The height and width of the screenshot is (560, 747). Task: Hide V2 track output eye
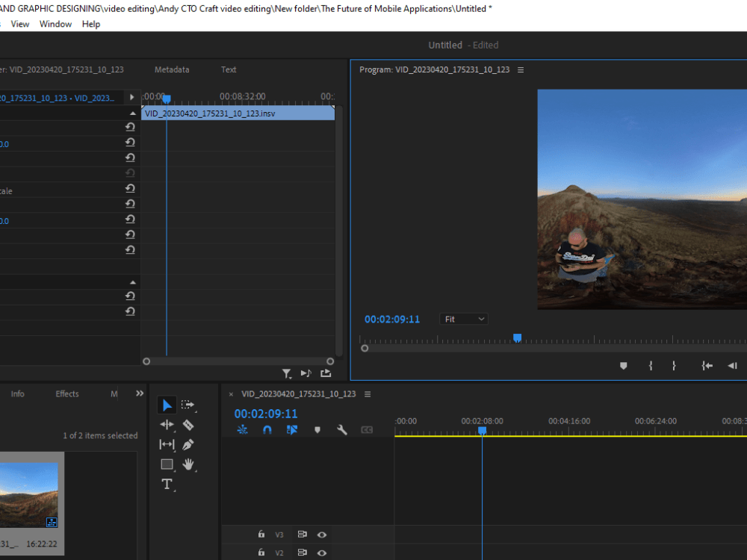(322, 553)
